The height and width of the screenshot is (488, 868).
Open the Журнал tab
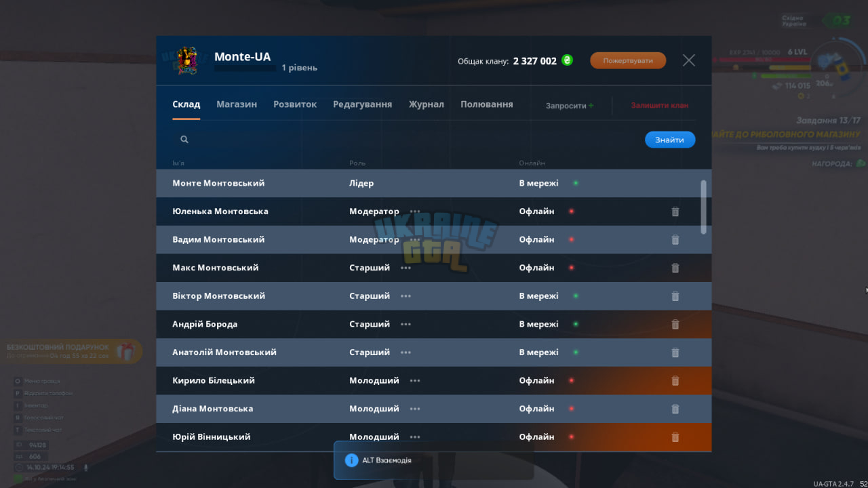[426, 104]
